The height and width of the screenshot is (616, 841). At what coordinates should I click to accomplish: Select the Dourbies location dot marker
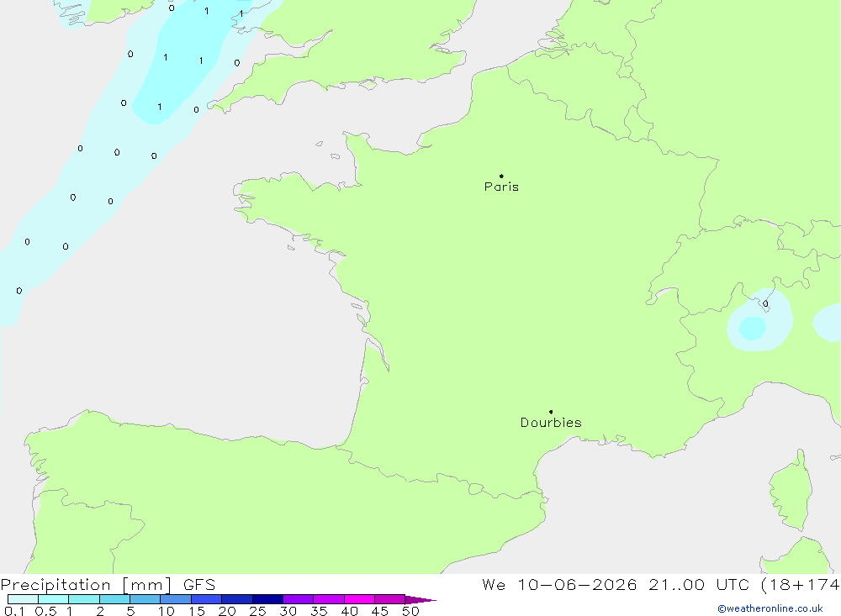[551, 412]
